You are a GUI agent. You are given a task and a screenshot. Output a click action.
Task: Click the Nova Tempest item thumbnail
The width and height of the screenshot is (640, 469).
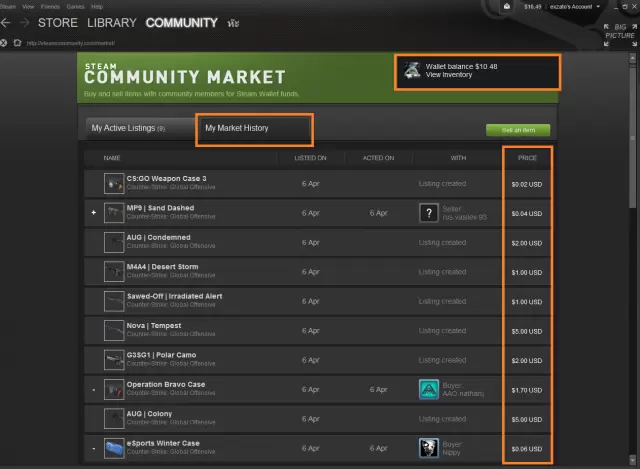click(114, 331)
